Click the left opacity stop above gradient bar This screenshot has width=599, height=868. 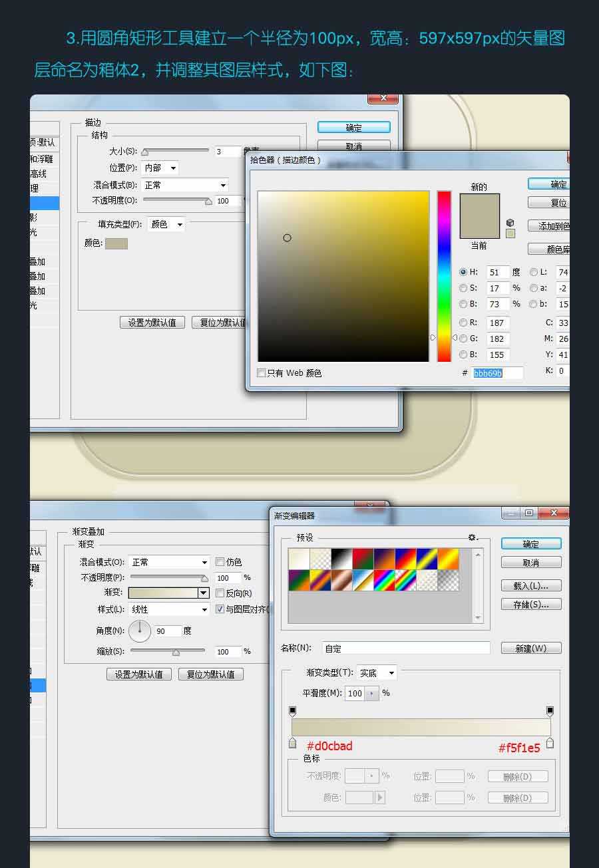293,712
